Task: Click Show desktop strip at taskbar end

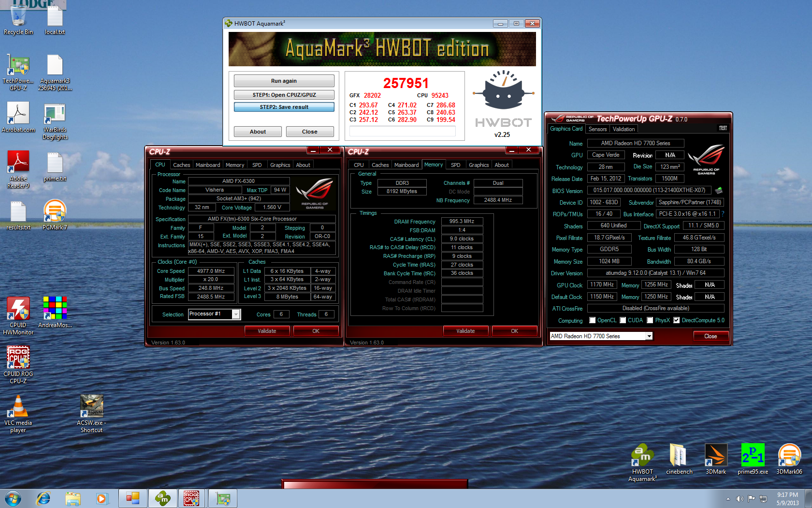Action: pyautogui.click(x=808, y=499)
